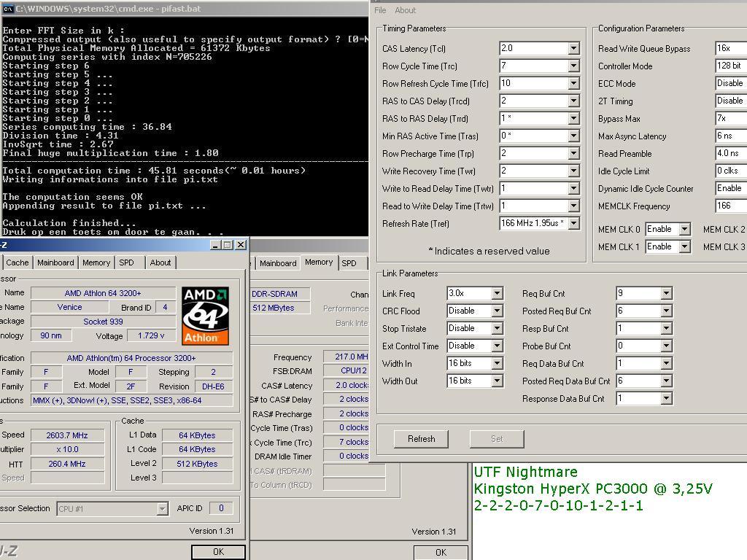Expand the Refresh Rate (Tref) dropdown
Viewport: 747px width, 560px height.
pyautogui.click(x=573, y=224)
